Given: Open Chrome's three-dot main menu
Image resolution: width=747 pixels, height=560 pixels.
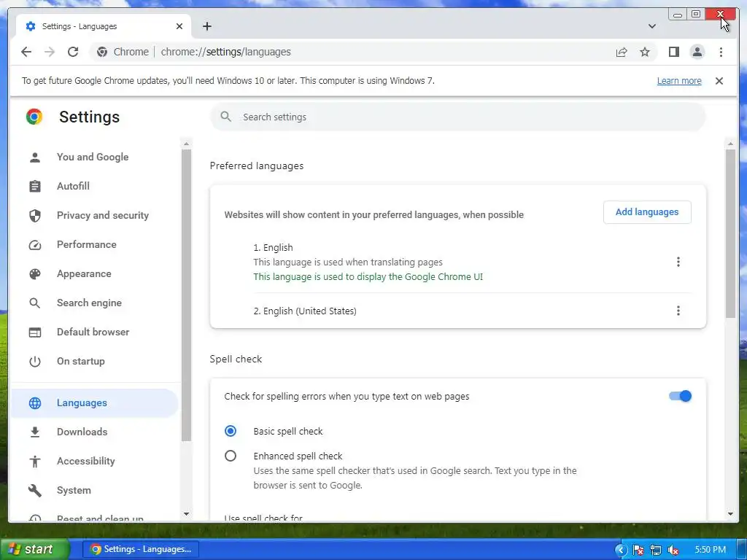Looking at the screenshot, I should (x=721, y=52).
